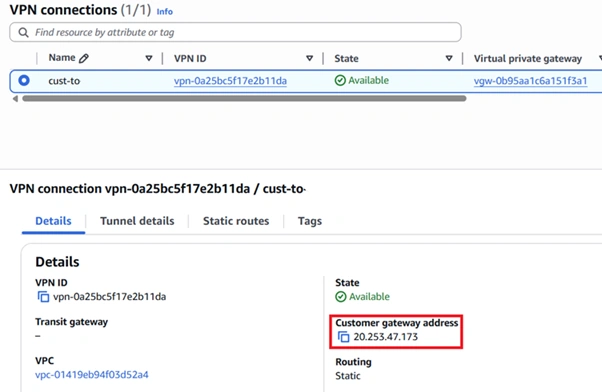
Task: Click the VPN connection vpn-0a25bc5f17e2b11da / cust-to heading
Action: tap(157, 189)
